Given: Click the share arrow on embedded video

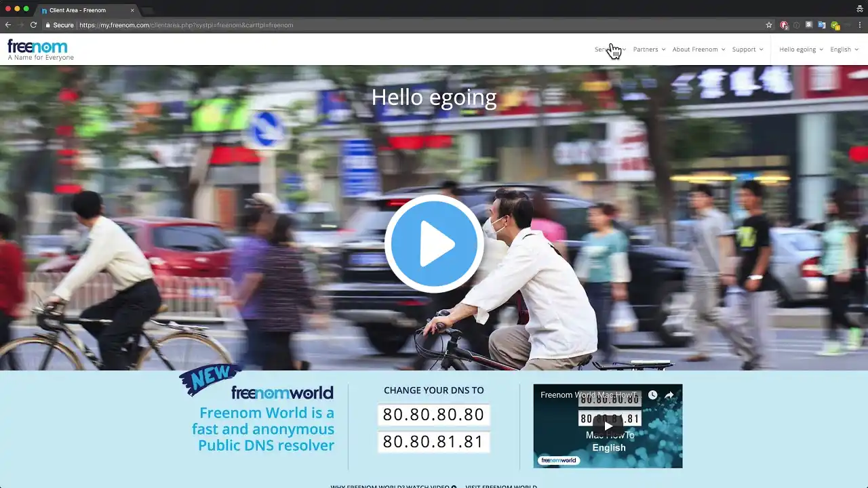Looking at the screenshot, I should point(669,395).
